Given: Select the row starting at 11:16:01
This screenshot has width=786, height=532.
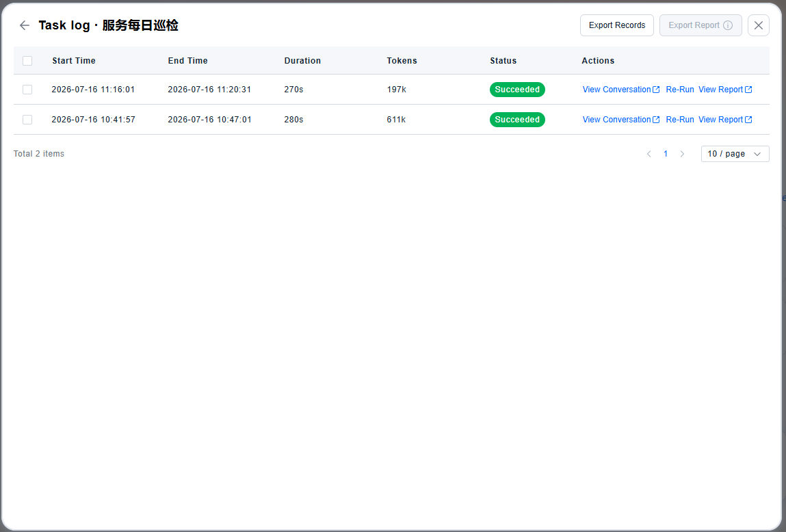Looking at the screenshot, I should point(27,90).
